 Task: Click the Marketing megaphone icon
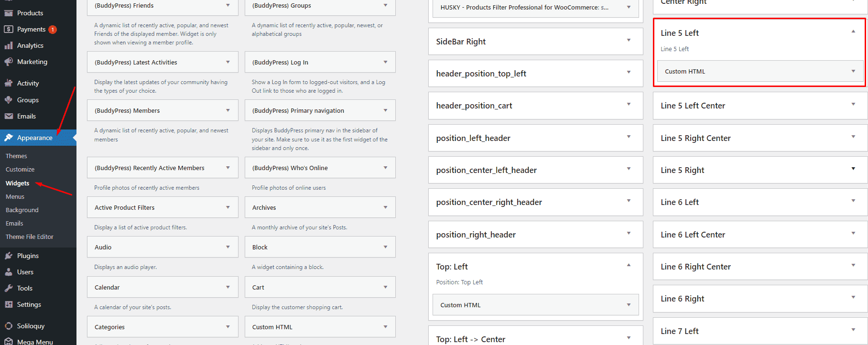(x=9, y=62)
